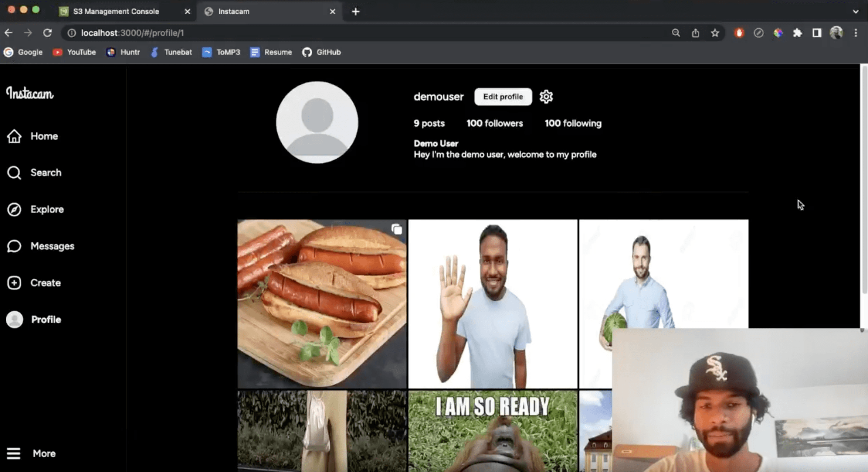Screen dimensions: 868x472
Task: Click the site info icon in address bar
Action: pyautogui.click(x=71, y=33)
